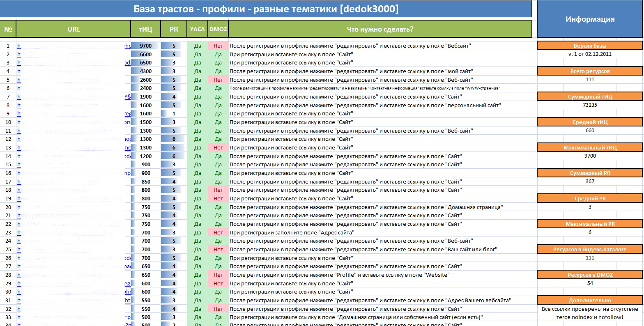Image resolution: width=644 pixels, height=326 pixels.
Task: Select the 9700 value under "Максимальный тИЦ"
Action: (590, 156)
